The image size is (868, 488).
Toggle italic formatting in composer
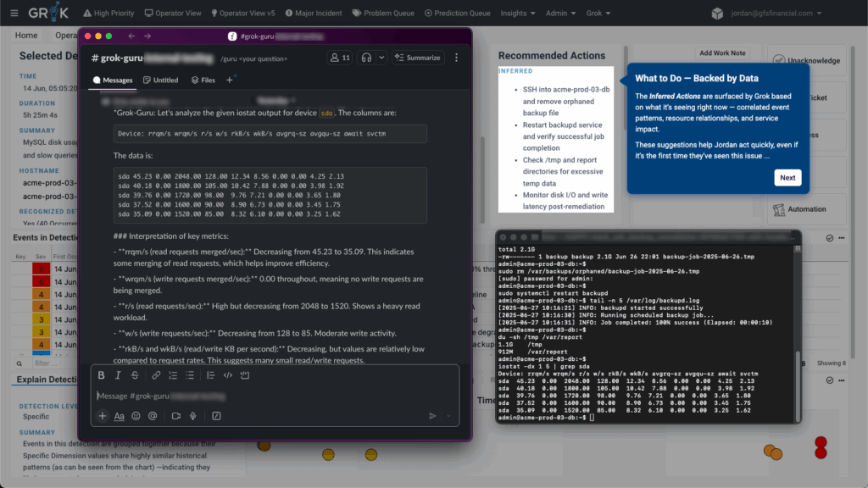pyautogui.click(x=118, y=375)
